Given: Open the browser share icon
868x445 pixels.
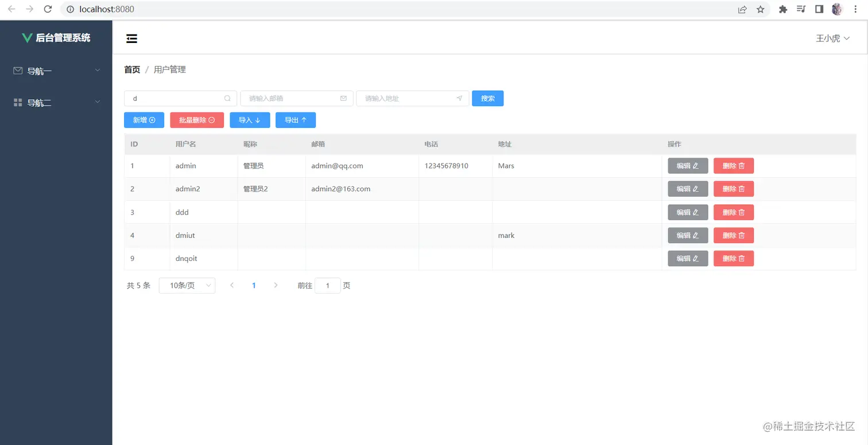Looking at the screenshot, I should click(742, 9).
